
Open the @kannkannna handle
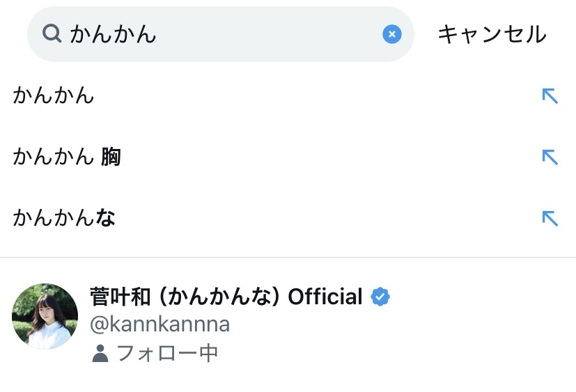pos(160,324)
